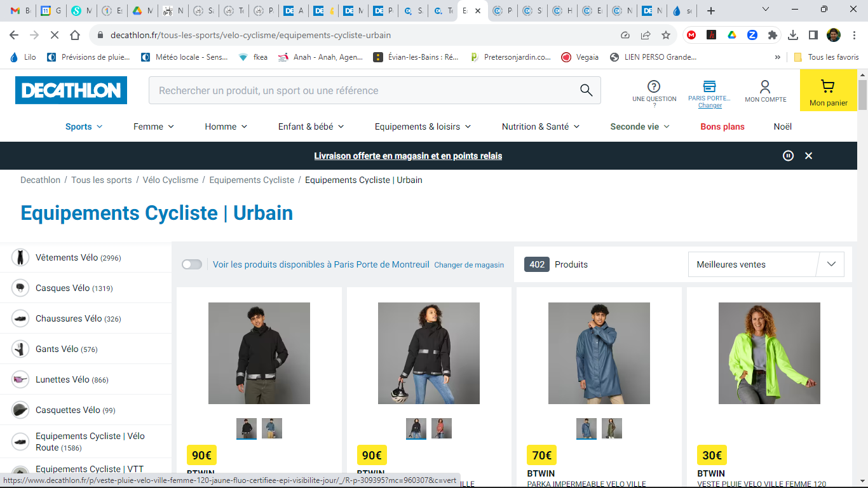The width and height of the screenshot is (868, 488).
Task: Click the product search input field
Action: (x=362, y=90)
